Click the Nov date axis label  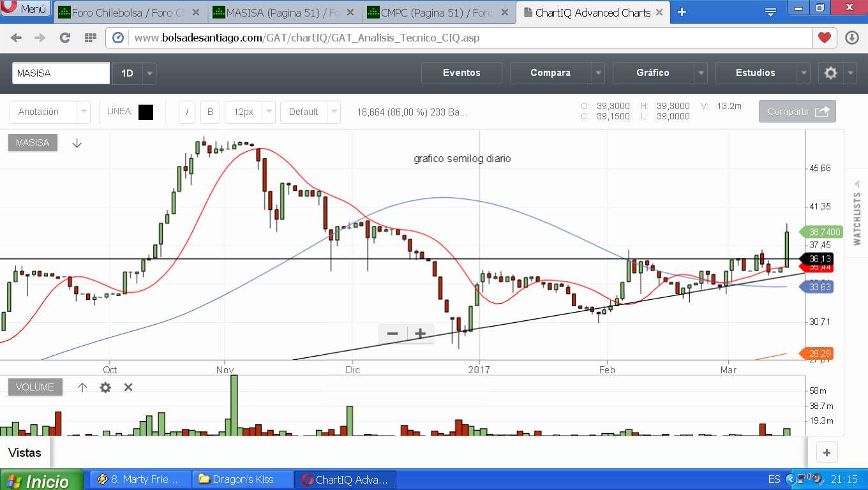225,369
